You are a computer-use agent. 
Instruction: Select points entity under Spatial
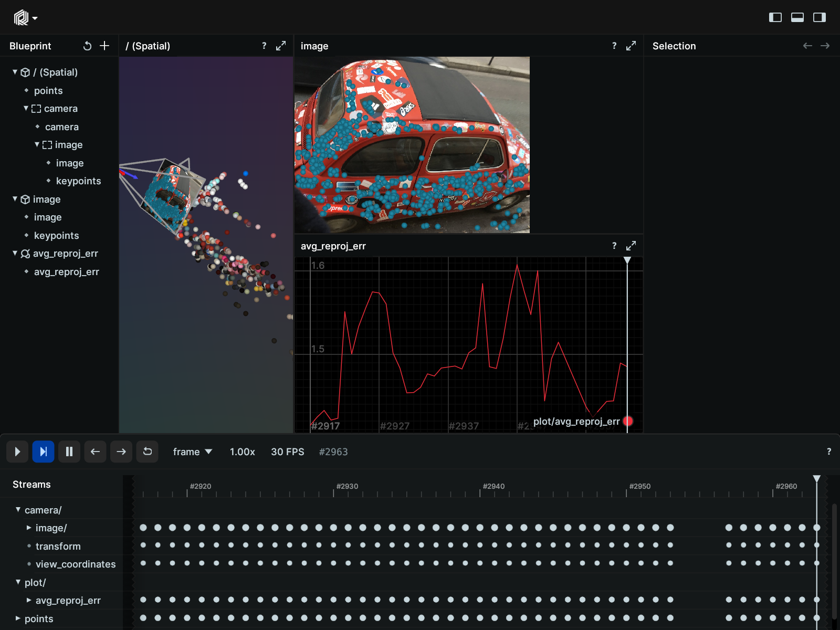pos(48,90)
